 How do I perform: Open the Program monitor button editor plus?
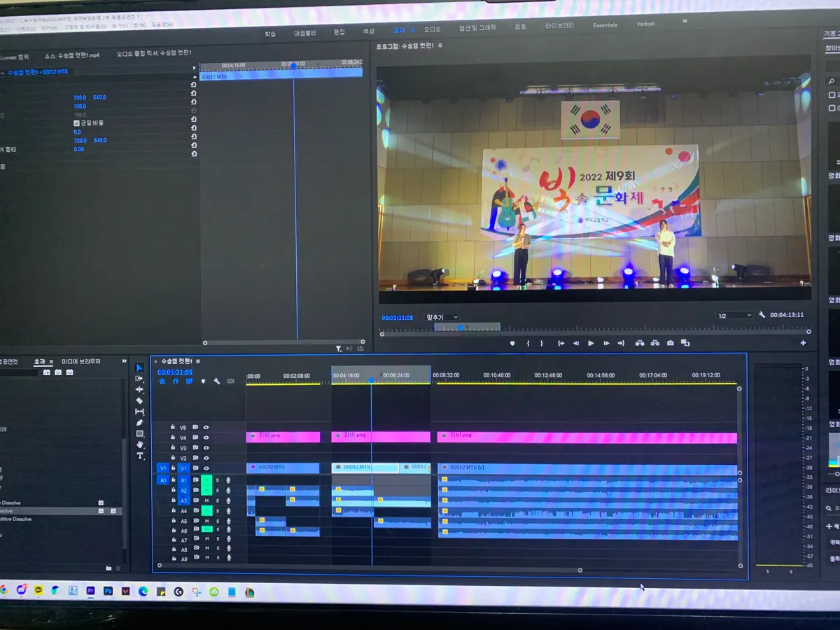[x=803, y=343]
